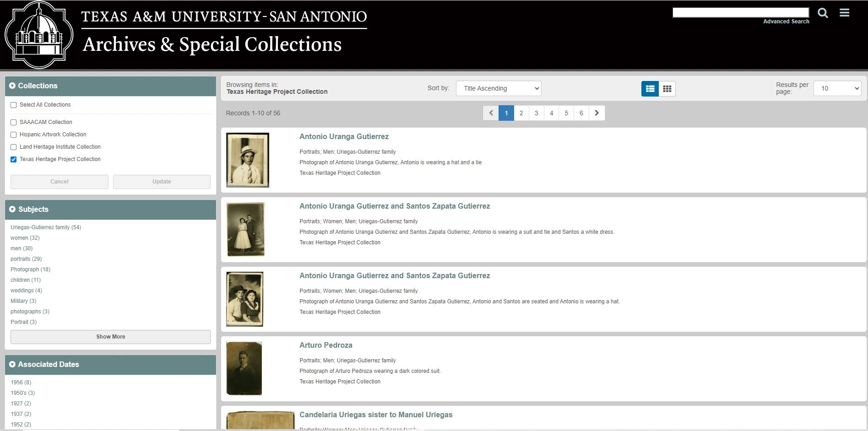Switch to grid view of results

(x=667, y=88)
